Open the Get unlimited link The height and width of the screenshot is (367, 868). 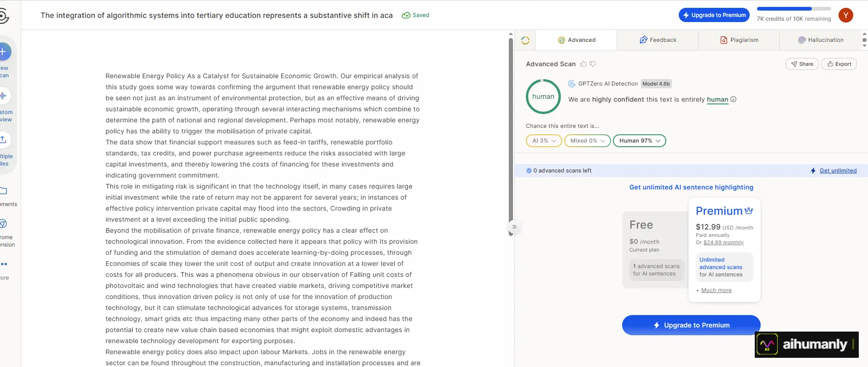[x=838, y=171]
